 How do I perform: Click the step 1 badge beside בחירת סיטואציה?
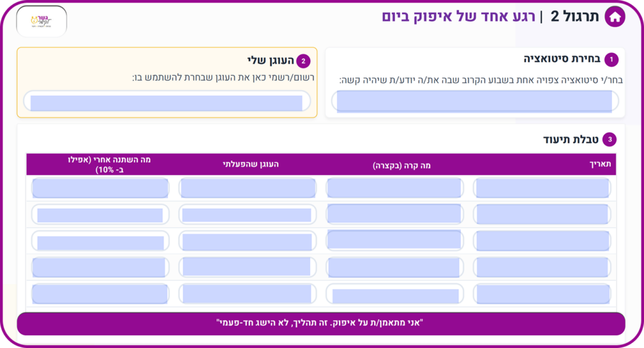click(x=611, y=60)
